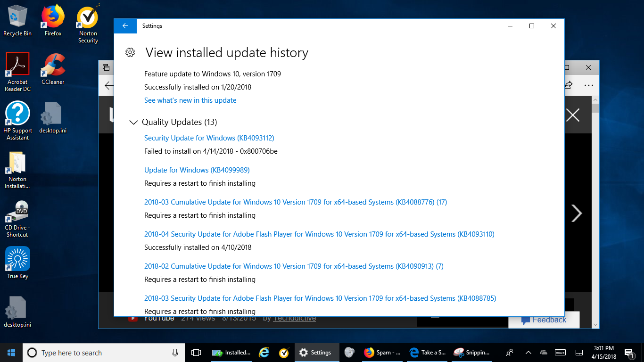Image resolution: width=644 pixels, height=362 pixels.
Task: Click the Edge page vertical scrollbar
Action: 595,212
